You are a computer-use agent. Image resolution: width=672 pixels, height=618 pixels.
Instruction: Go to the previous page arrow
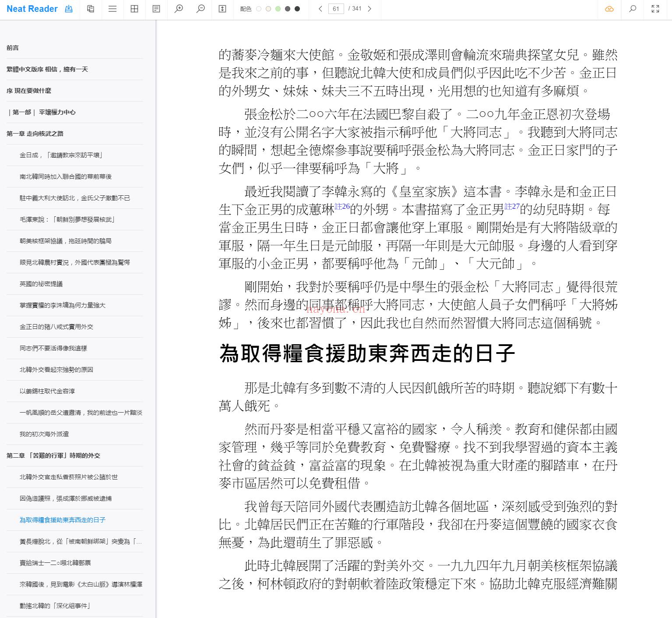click(x=320, y=9)
